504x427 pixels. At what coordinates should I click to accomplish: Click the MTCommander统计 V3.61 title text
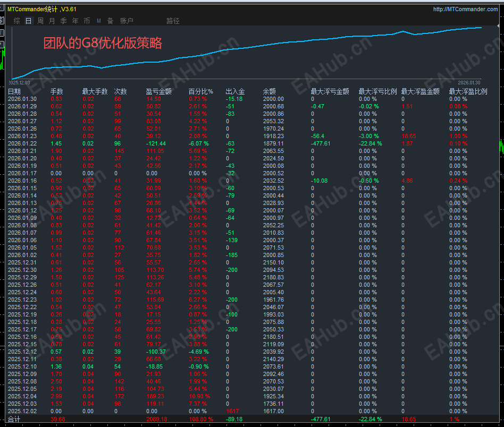(42, 10)
